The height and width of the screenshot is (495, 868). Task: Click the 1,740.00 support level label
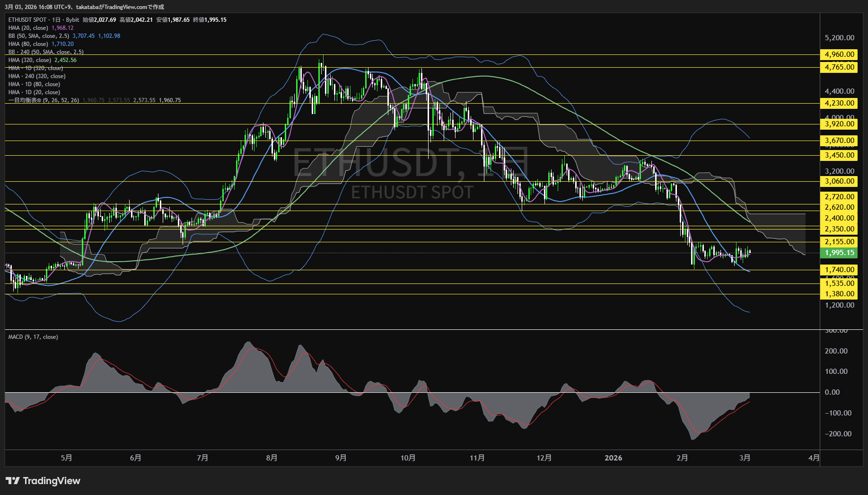point(840,270)
